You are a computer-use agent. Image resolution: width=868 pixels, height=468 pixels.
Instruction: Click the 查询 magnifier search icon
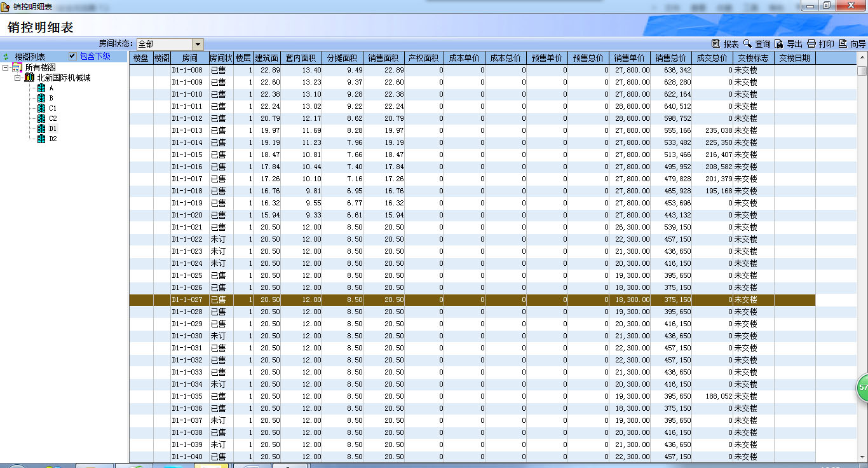click(747, 44)
